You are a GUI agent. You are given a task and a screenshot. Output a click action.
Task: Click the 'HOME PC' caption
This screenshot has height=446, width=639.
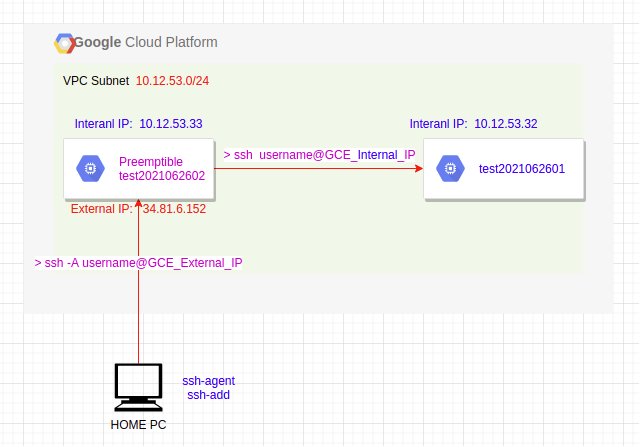139,425
